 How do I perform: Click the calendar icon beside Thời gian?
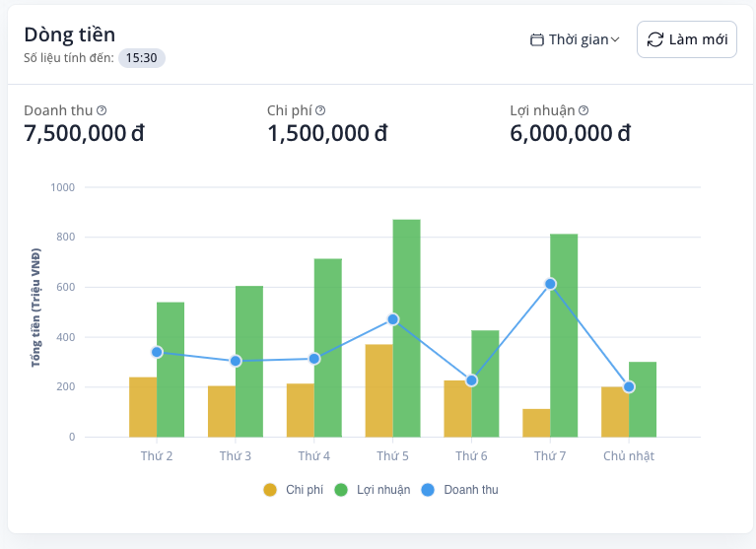click(537, 40)
